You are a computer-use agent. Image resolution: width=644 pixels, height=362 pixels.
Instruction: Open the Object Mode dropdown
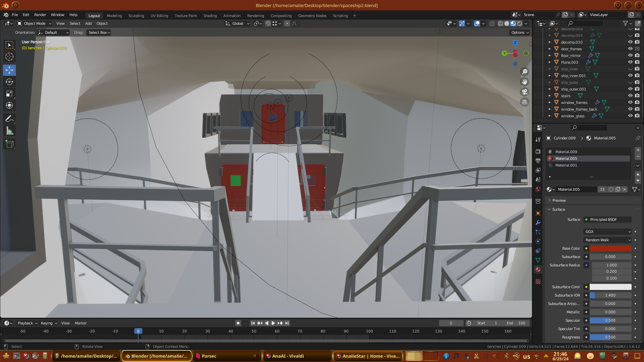pos(34,23)
